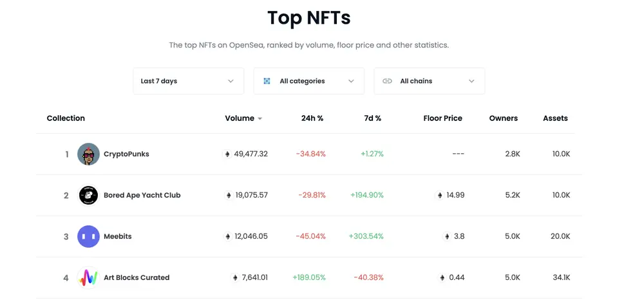This screenshot has height=305, width=644.
Task: Sort by the Assets column header
Action: click(x=555, y=118)
